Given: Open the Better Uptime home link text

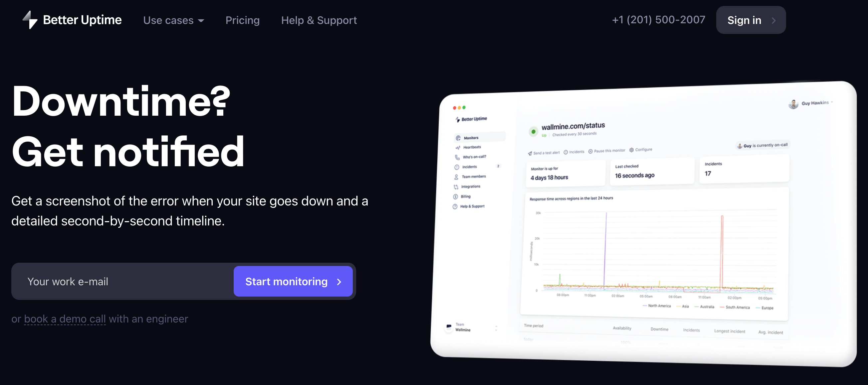Looking at the screenshot, I should [x=82, y=20].
